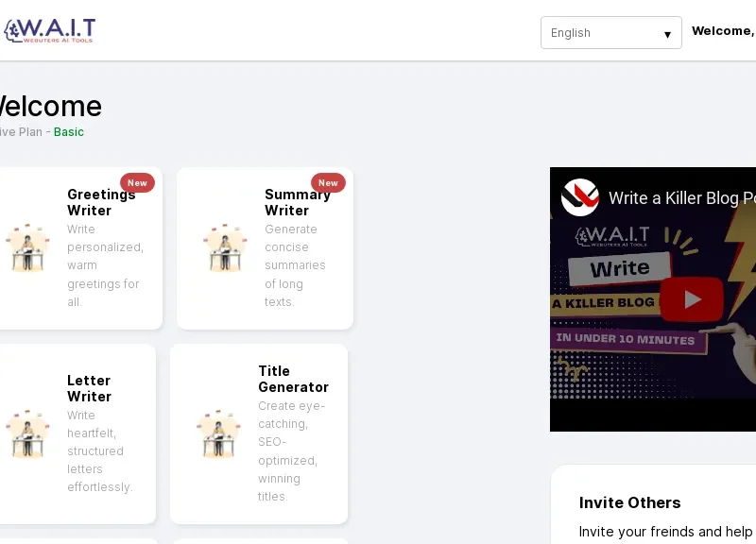
Task: Click the W.A.I.T logo inside the video thumbnail
Action: click(612, 236)
